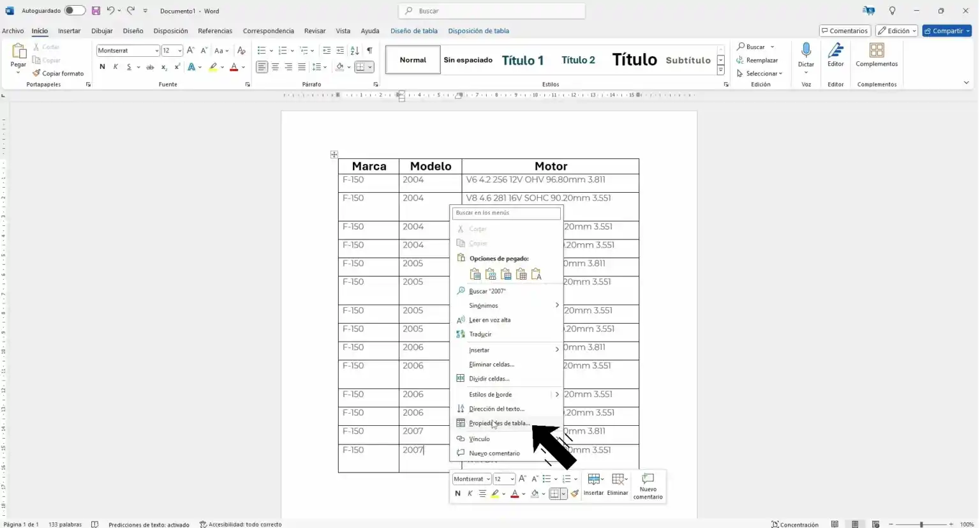The height and width of the screenshot is (528, 980).
Task: Choose Dividir celdas in context menu
Action: 507,379
